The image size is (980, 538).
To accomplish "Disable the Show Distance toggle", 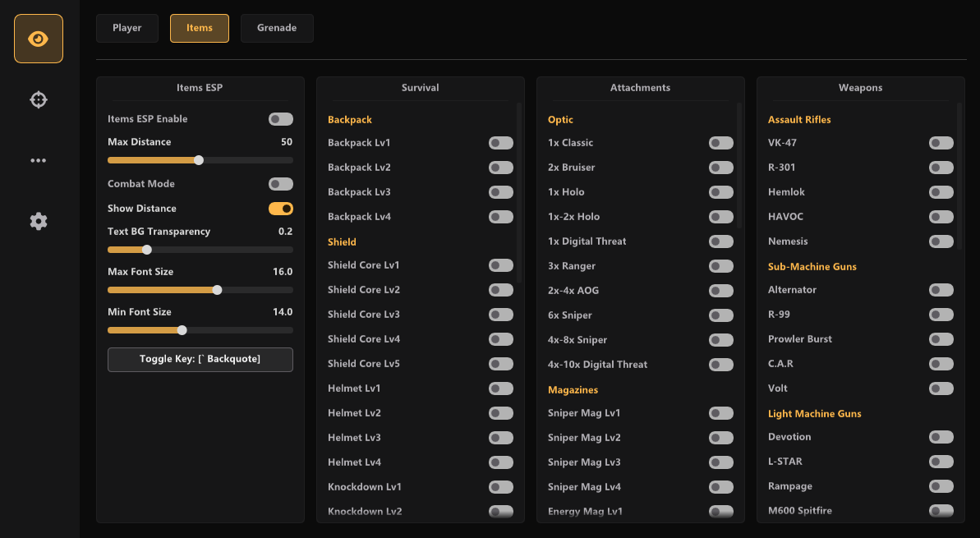I will (x=281, y=209).
